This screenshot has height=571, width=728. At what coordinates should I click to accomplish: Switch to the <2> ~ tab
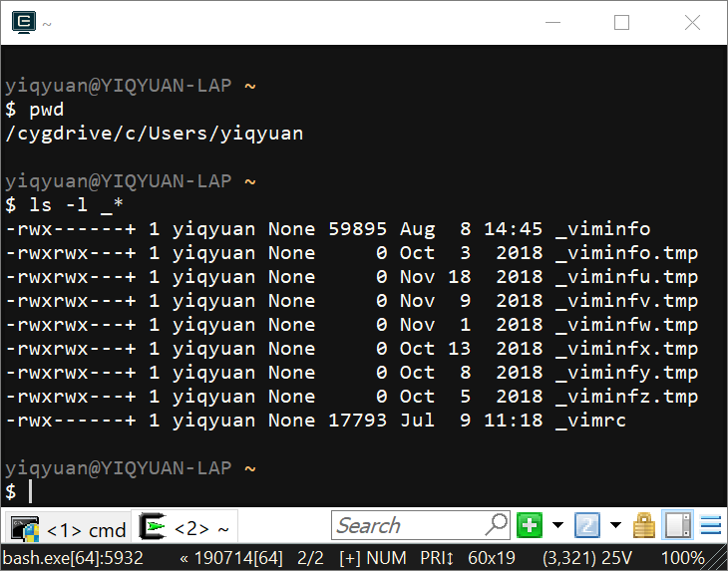click(x=184, y=527)
